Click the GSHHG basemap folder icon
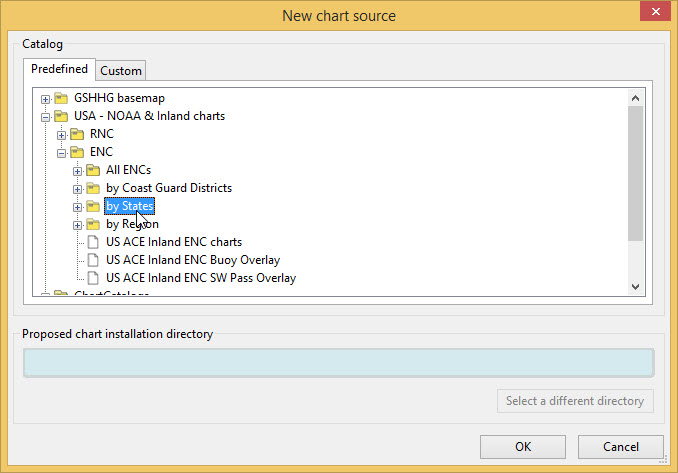The image size is (678, 473). (x=62, y=98)
